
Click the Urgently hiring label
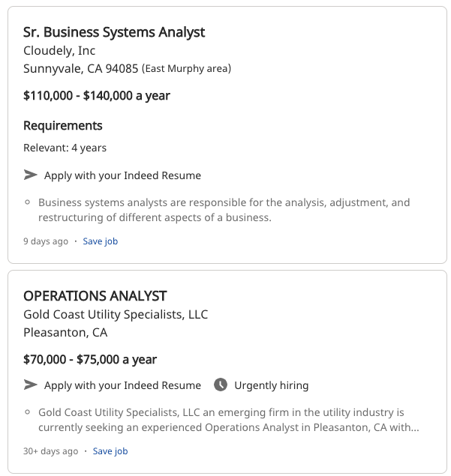point(271,385)
